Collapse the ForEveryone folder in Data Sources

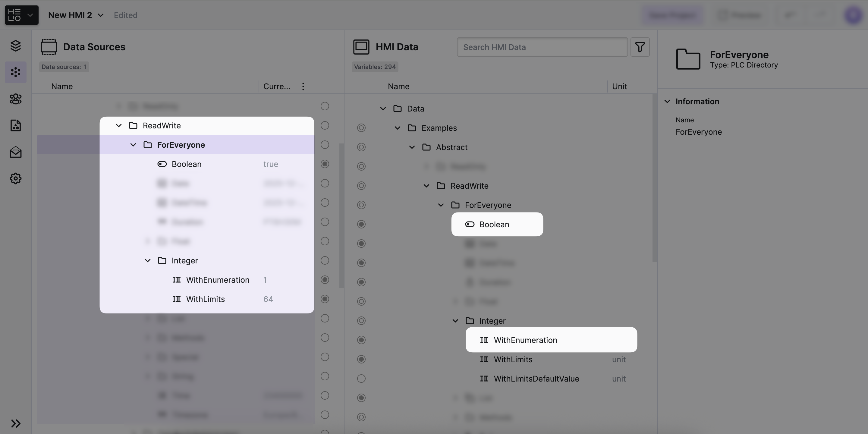tap(133, 145)
